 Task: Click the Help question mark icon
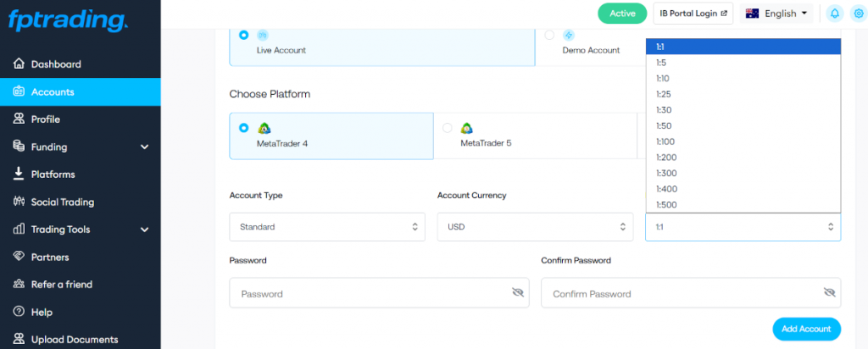pyautogui.click(x=19, y=312)
